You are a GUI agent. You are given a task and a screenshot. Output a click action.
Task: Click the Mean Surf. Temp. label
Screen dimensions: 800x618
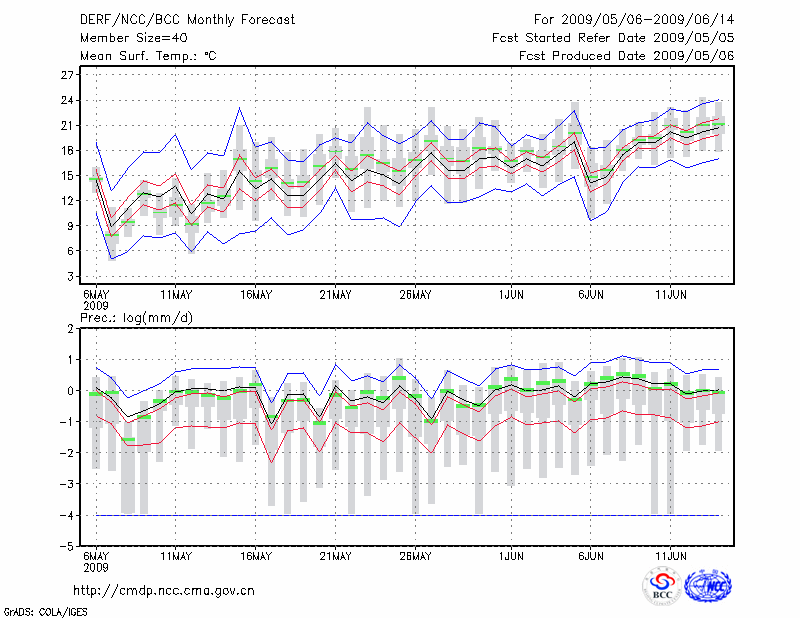pyautogui.click(x=147, y=56)
